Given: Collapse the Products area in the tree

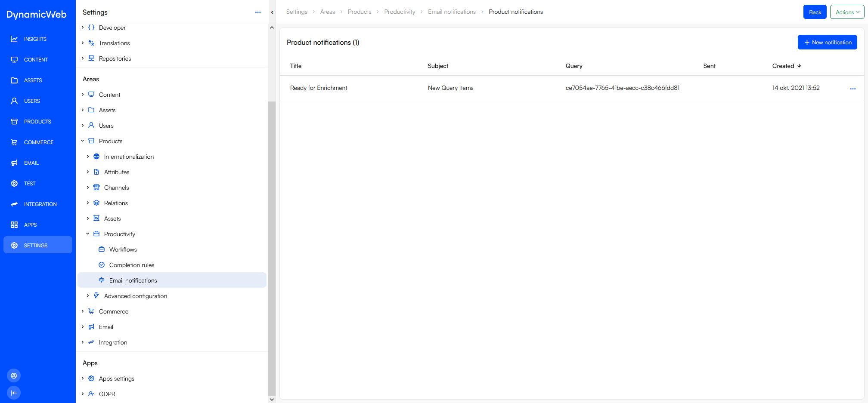Looking at the screenshot, I should (82, 141).
